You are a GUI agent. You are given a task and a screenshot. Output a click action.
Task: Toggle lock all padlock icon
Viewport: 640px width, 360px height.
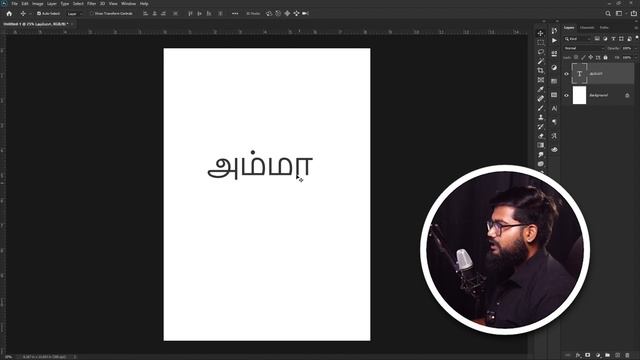[x=606, y=58]
